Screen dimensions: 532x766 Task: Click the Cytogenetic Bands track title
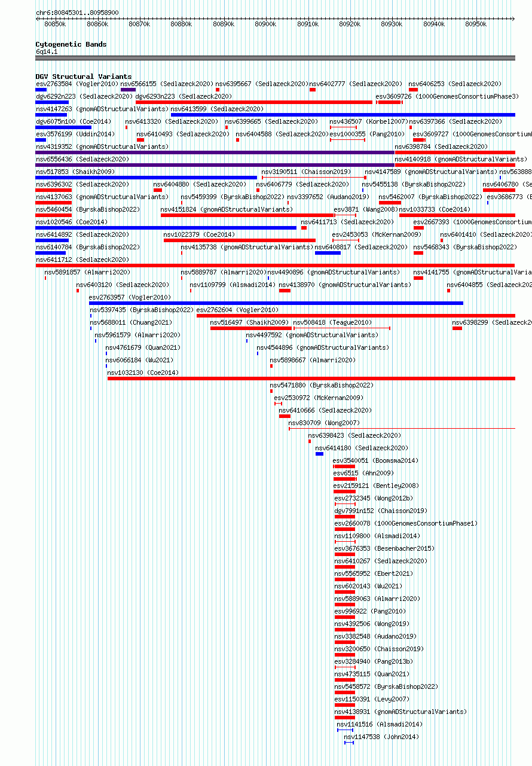(x=71, y=44)
